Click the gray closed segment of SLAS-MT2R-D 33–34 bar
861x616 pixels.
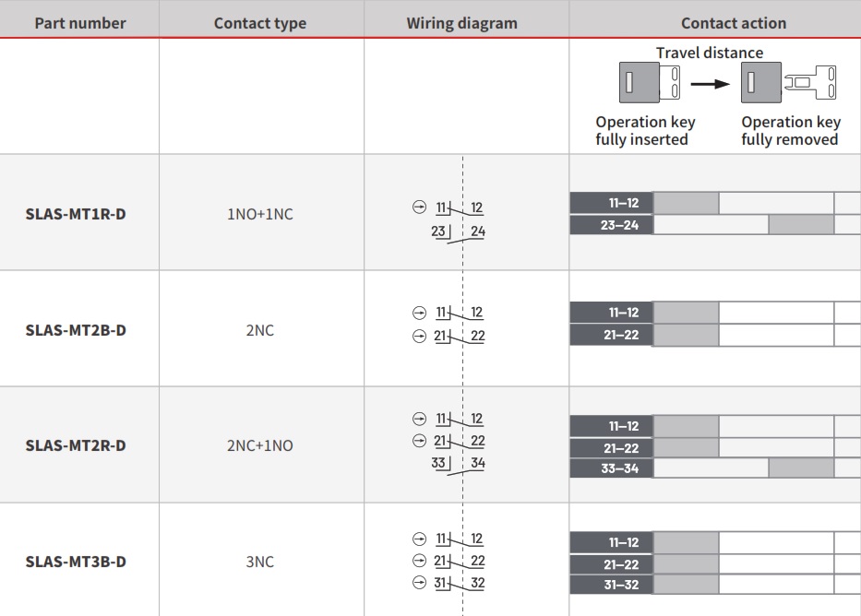point(801,468)
